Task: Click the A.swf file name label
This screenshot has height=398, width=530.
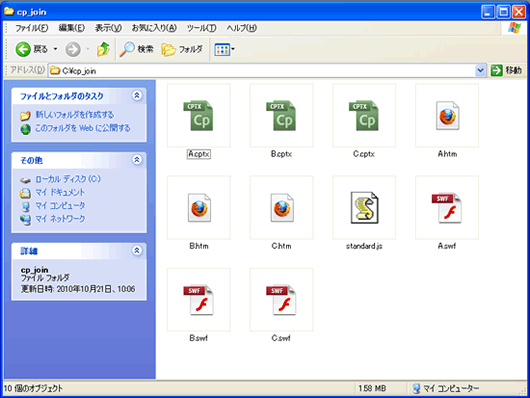Action: tap(447, 246)
